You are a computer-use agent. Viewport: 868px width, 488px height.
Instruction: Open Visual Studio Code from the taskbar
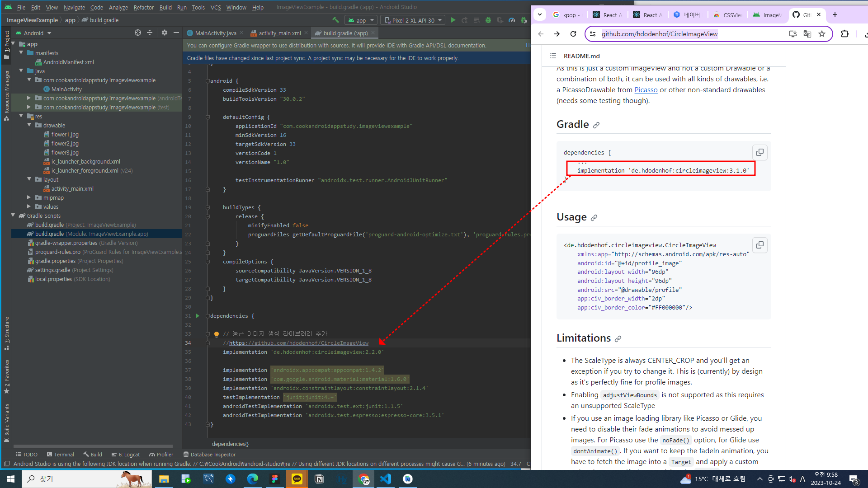pyautogui.click(x=385, y=479)
